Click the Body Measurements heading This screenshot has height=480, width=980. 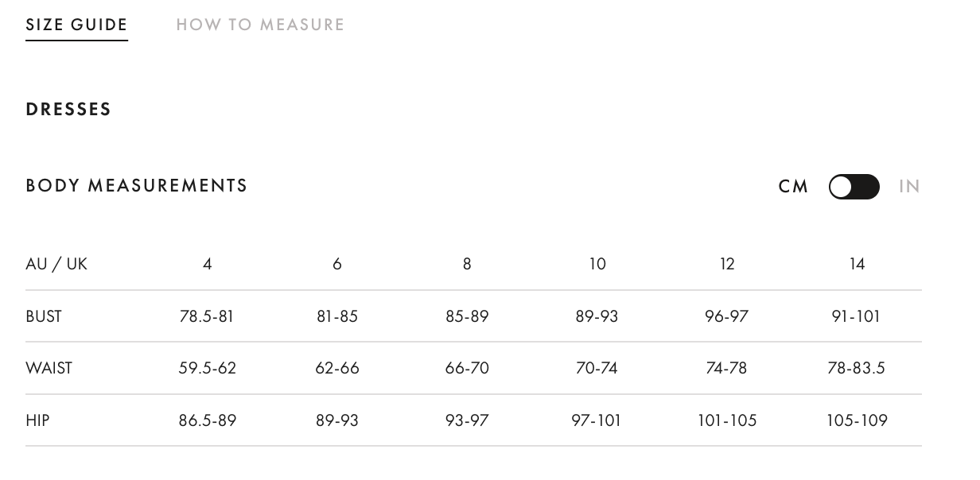pos(137,186)
